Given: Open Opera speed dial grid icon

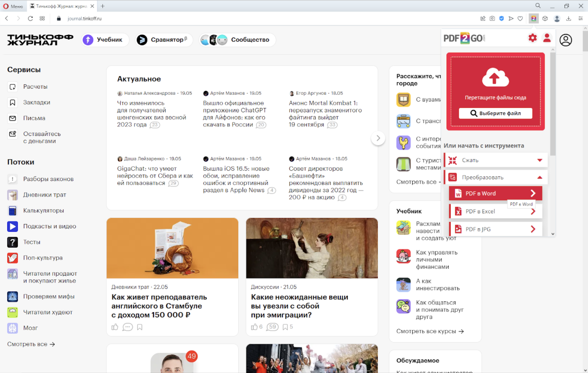Looking at the screenshot, I should 42,19.
